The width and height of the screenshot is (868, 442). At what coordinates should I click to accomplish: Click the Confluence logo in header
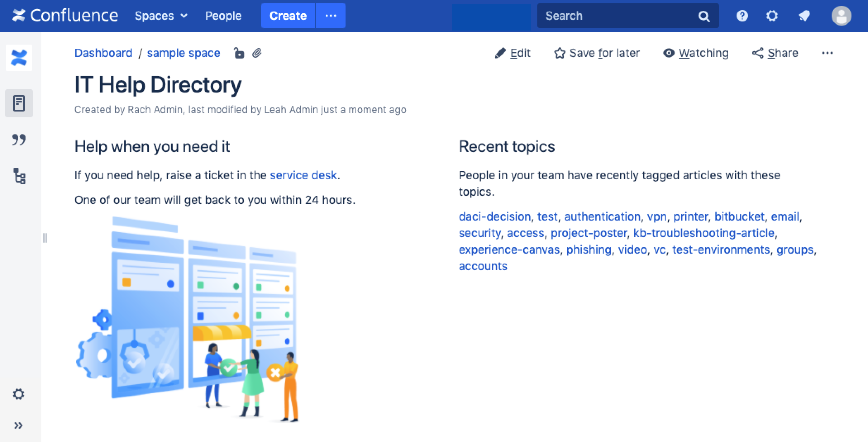(65, 16)
